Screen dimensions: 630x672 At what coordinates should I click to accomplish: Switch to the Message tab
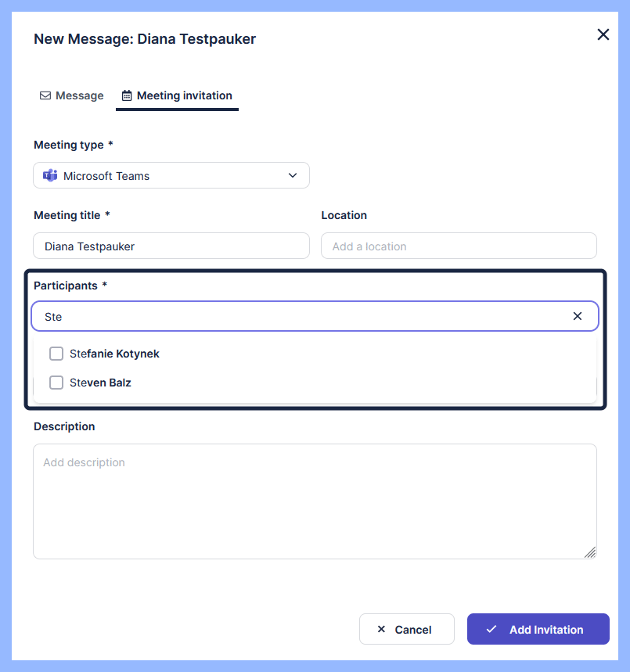pyautogui.click(x=71, y=95)
